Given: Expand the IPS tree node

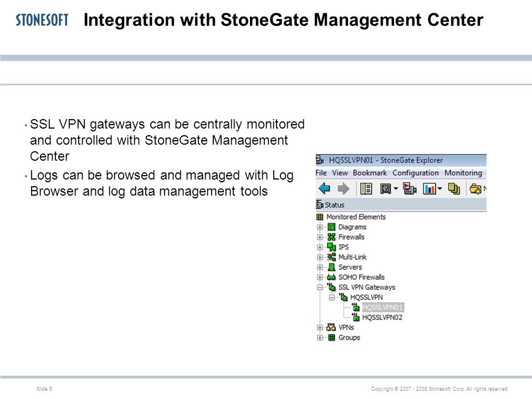Looking at the screenshot, I should point(320,247).
